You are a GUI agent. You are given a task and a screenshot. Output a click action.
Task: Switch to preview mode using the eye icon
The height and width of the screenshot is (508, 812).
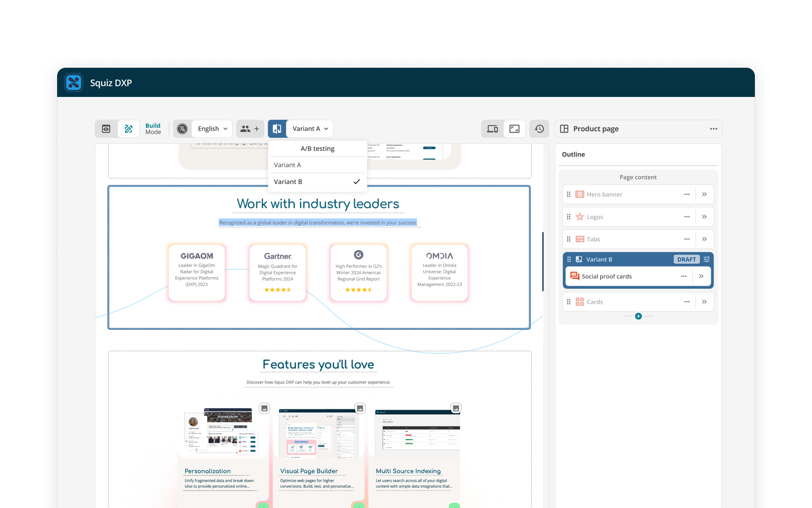click(x=106, y=129)
